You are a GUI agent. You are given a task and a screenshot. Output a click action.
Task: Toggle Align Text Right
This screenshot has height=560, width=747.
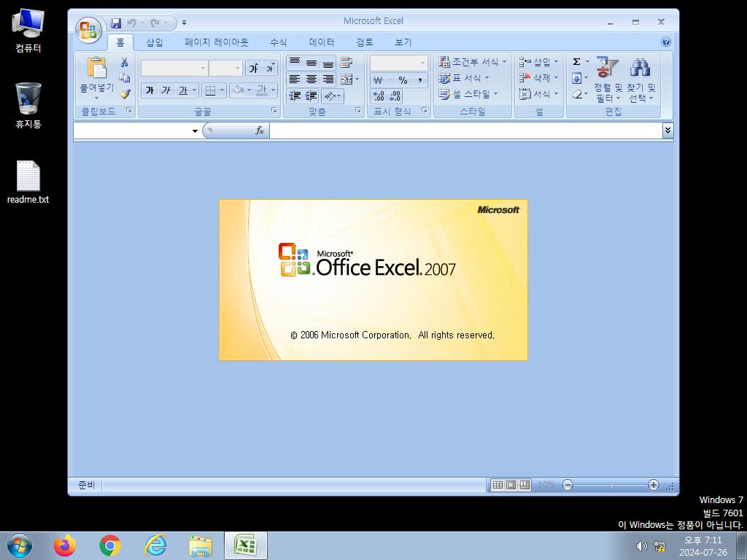(328, 79)
